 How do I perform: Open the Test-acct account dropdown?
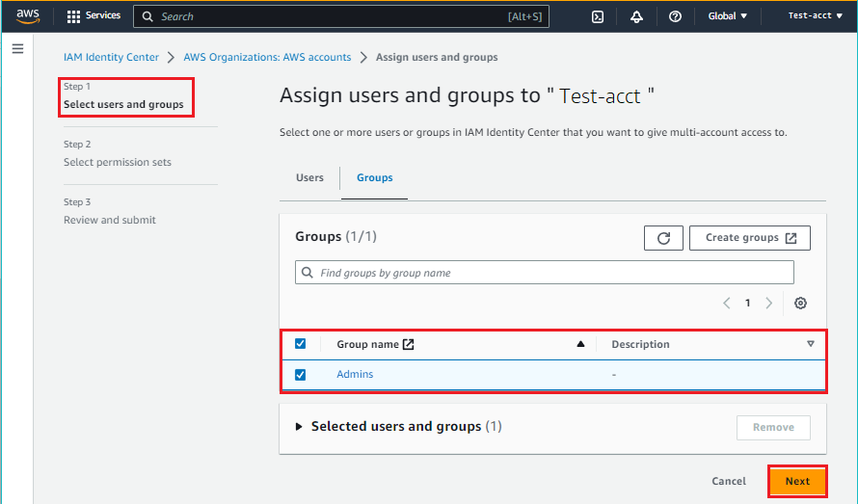tap(815, 15)
